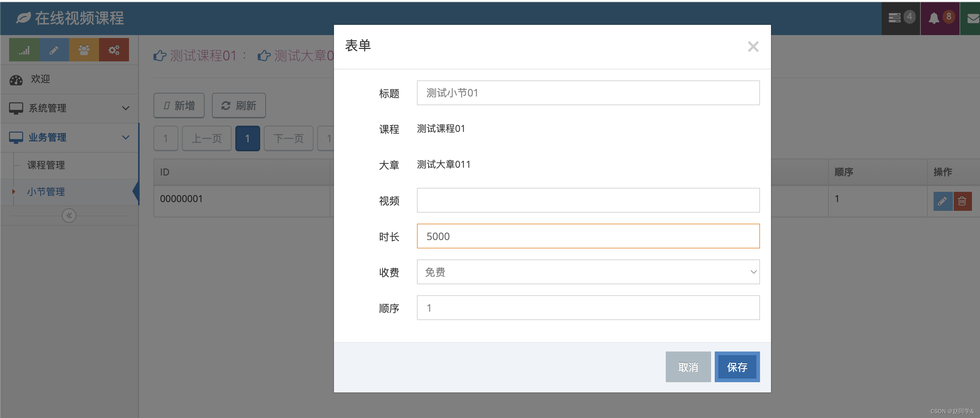Close the 表单 dialog with X
This screenshot has width=980, height=418.
pos(753,47)
